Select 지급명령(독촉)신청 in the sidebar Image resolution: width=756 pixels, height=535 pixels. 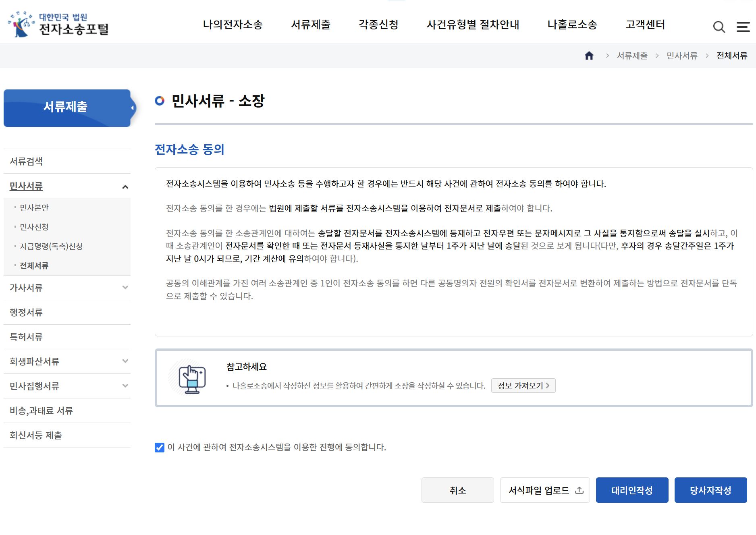tap(51, 246)
